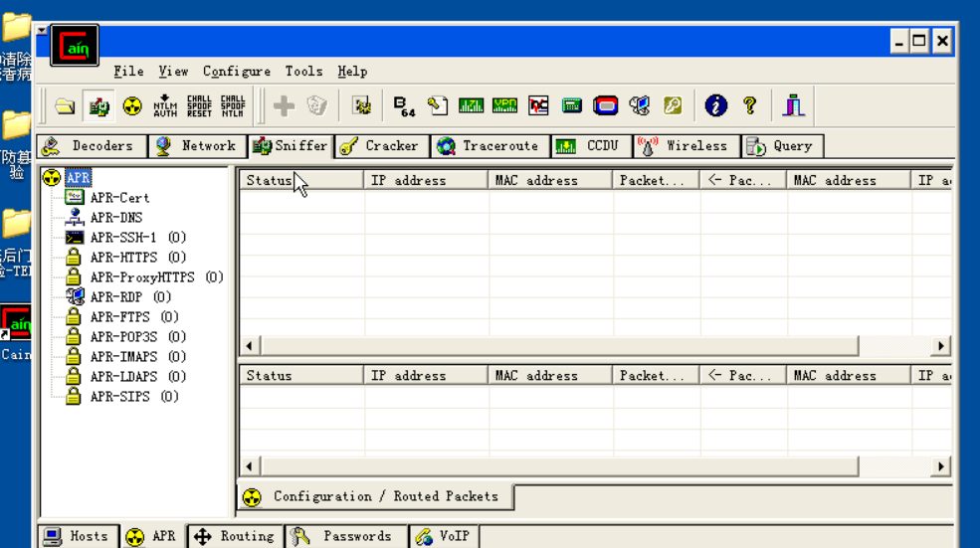This screenshot has height=548, width=980.
Task: Click the CHALL SPOOF NTLM icon
Action: tap(233, 106)
